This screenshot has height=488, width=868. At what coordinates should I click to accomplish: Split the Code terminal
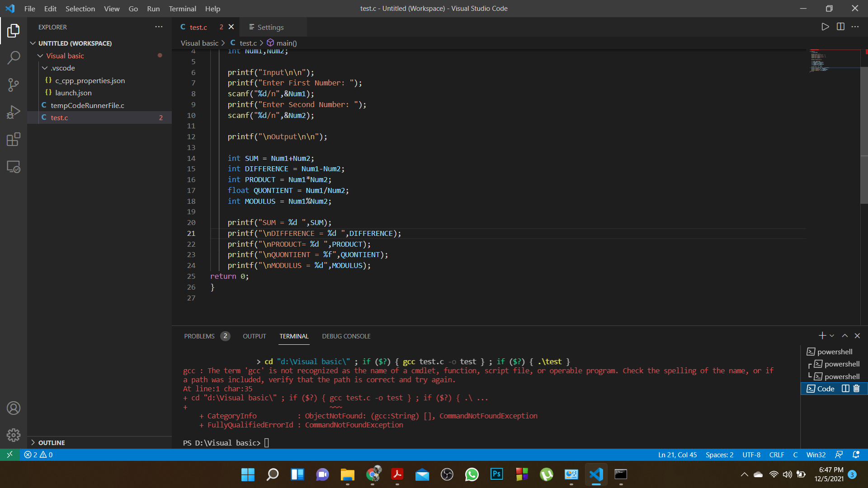(x=845, y=389)
